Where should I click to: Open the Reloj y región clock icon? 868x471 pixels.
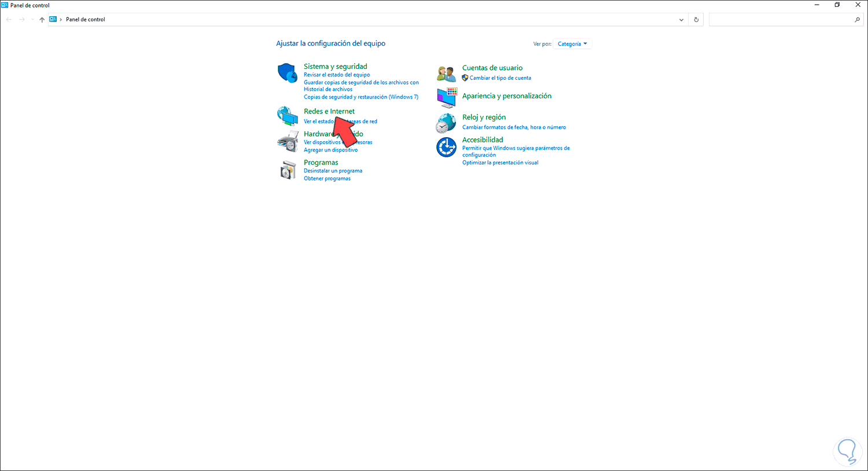(446, 123)
